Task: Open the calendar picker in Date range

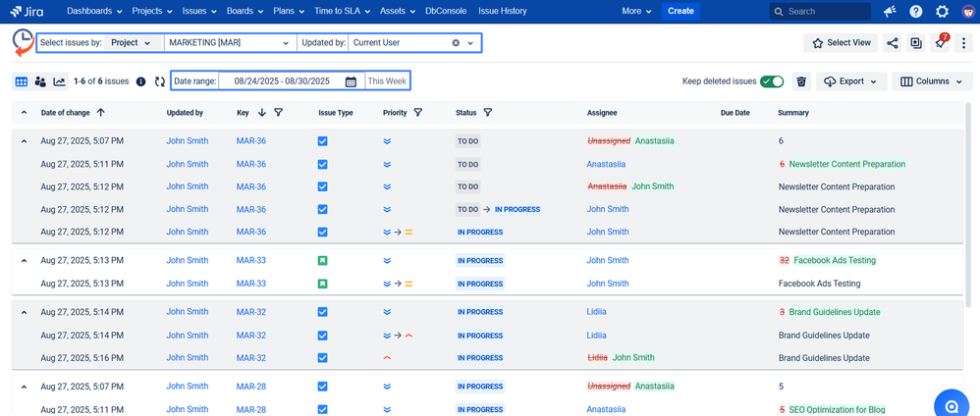Action: 351,81
